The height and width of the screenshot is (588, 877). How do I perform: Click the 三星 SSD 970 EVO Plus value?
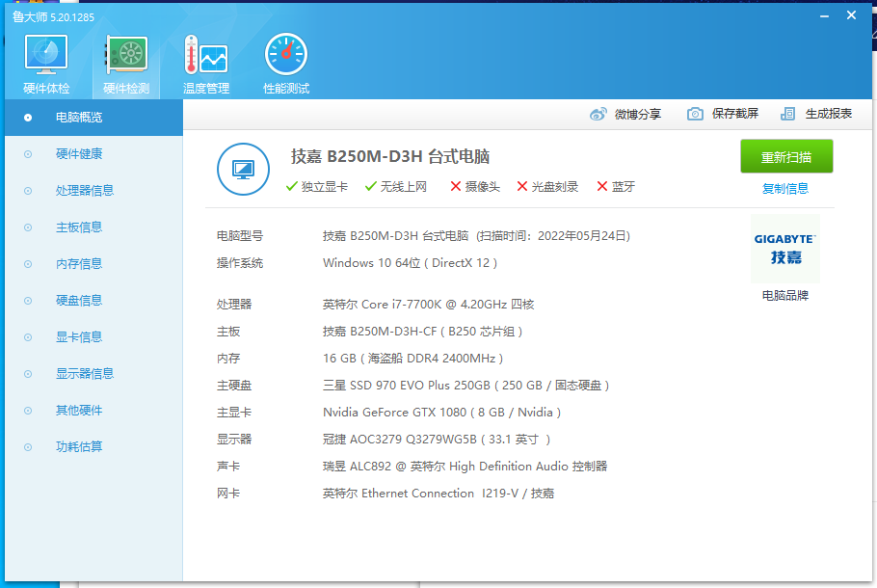465,386
